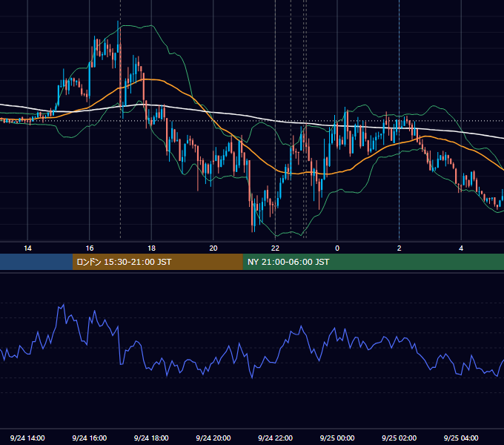Click the 9/24 20:00 date label
This screenshot has width=504, height=445.
[x=213, y=438]
